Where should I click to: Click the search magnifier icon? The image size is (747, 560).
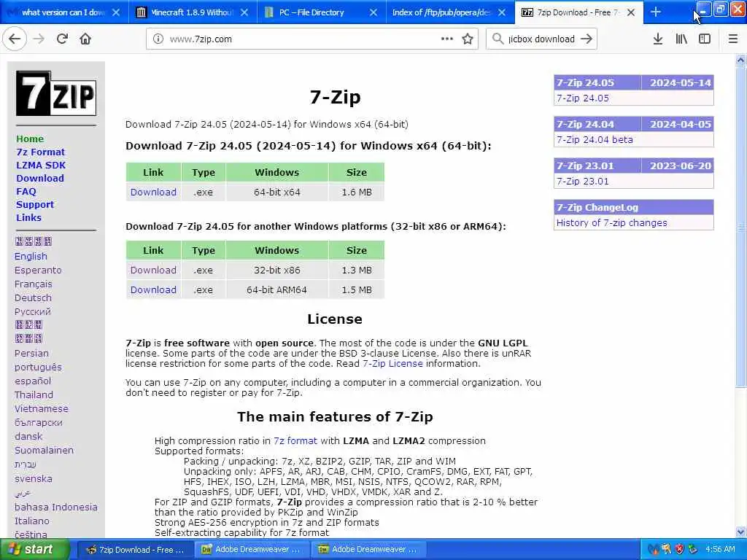click(498, 39)
